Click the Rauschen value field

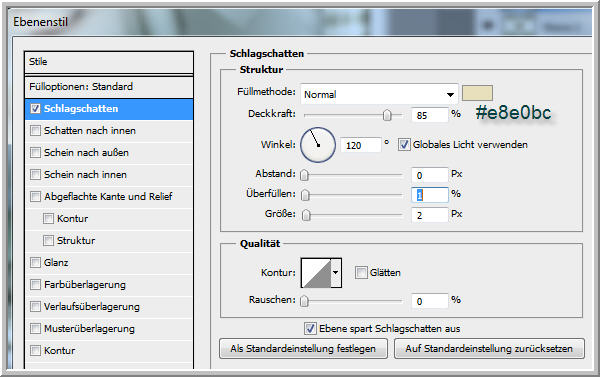tap(430, 301)
